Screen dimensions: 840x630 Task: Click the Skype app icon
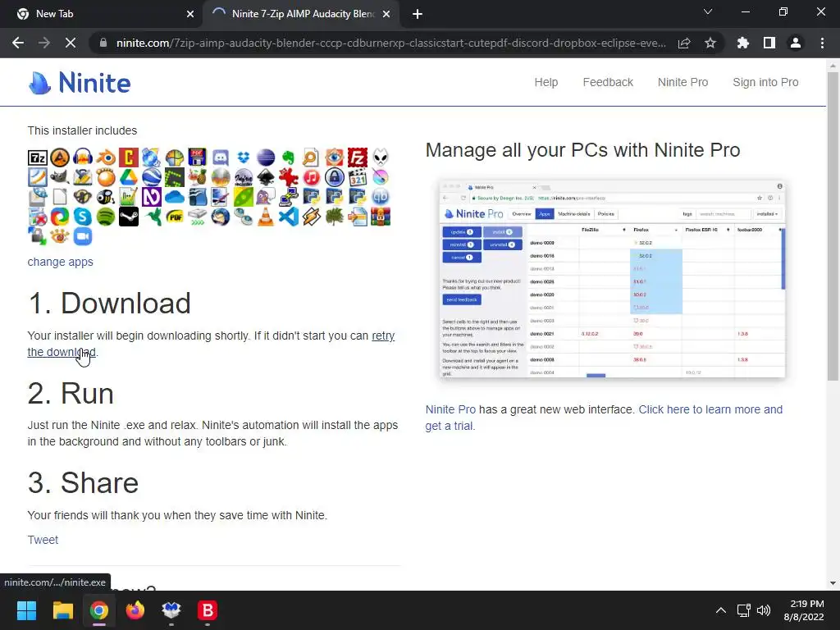[x=83, y=217]
